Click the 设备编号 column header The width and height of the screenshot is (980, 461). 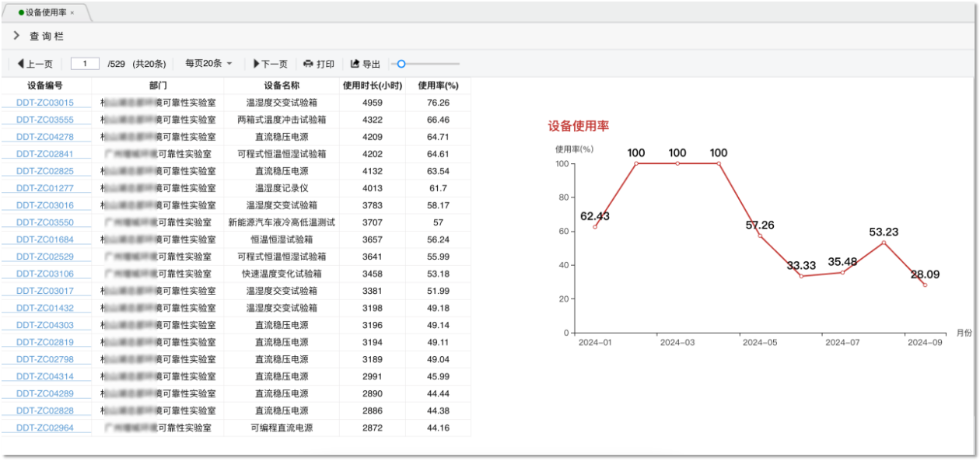[x=45, y=86]
